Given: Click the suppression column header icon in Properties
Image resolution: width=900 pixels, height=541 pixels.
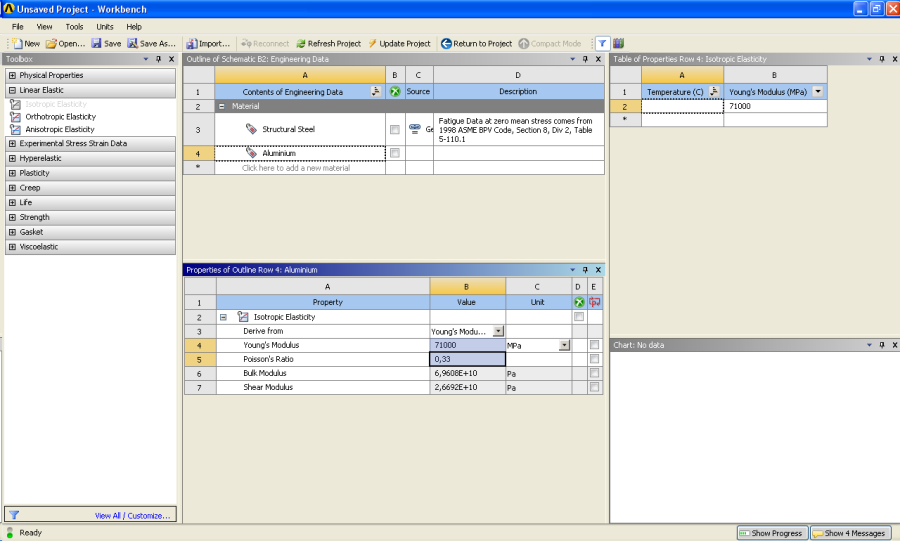Looking at the screenshot, I should 579,302.
